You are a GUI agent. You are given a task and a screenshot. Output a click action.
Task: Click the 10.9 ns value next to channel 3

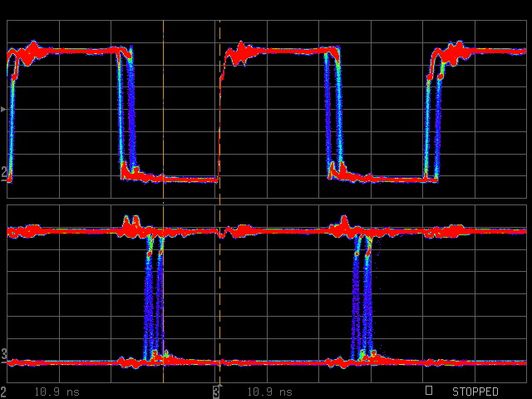click(269, 392)
